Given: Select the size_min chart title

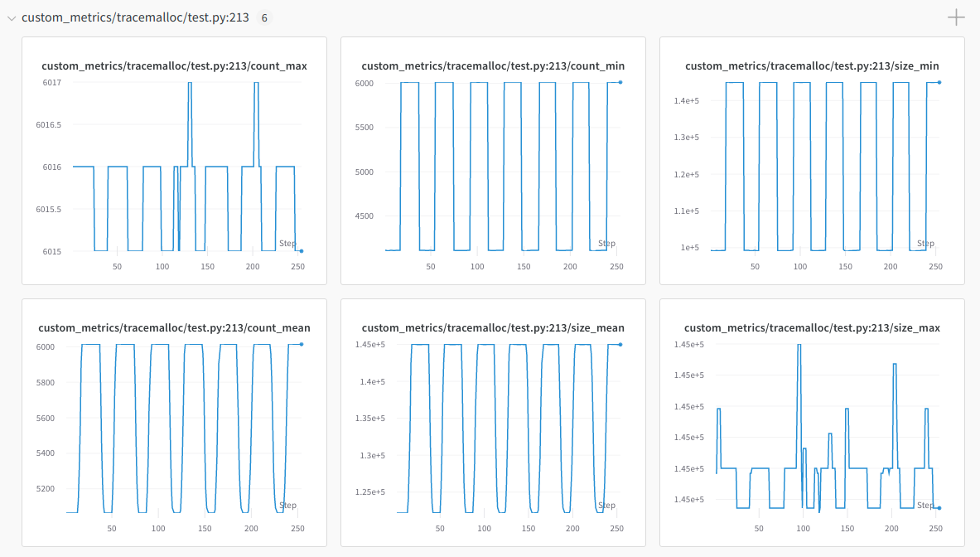Looking at the screenshot, I should pyautogui.click(x=812, y=65).
